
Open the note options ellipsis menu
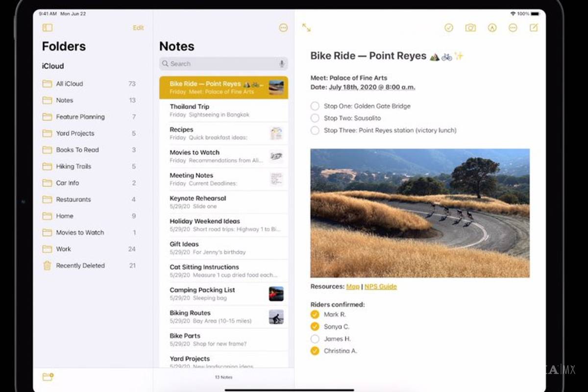point(513,28)
